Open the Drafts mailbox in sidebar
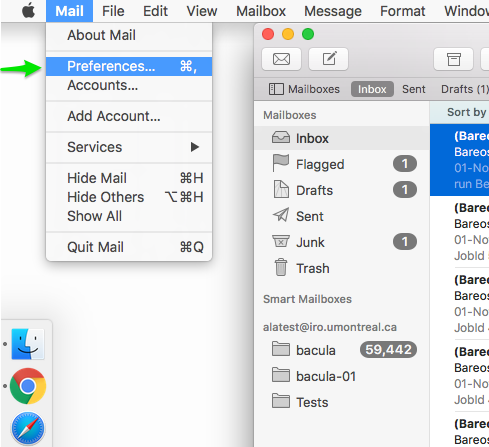 coord(341,190)
